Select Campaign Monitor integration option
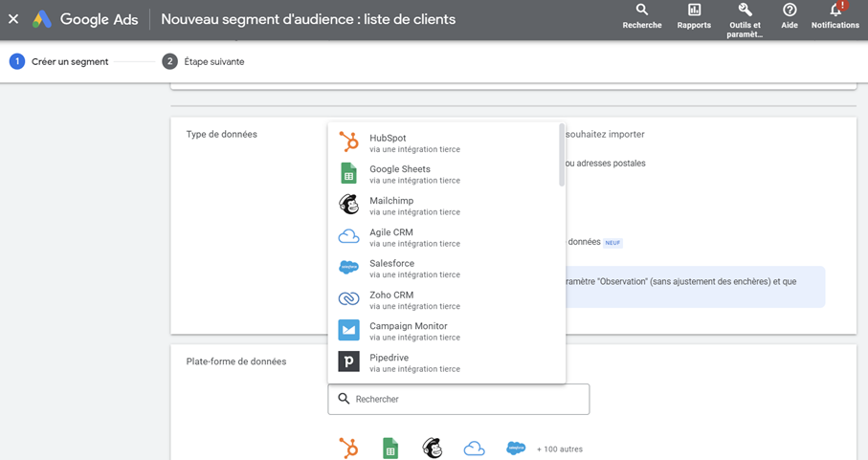 pyautogui.click(x=447, y=331)
